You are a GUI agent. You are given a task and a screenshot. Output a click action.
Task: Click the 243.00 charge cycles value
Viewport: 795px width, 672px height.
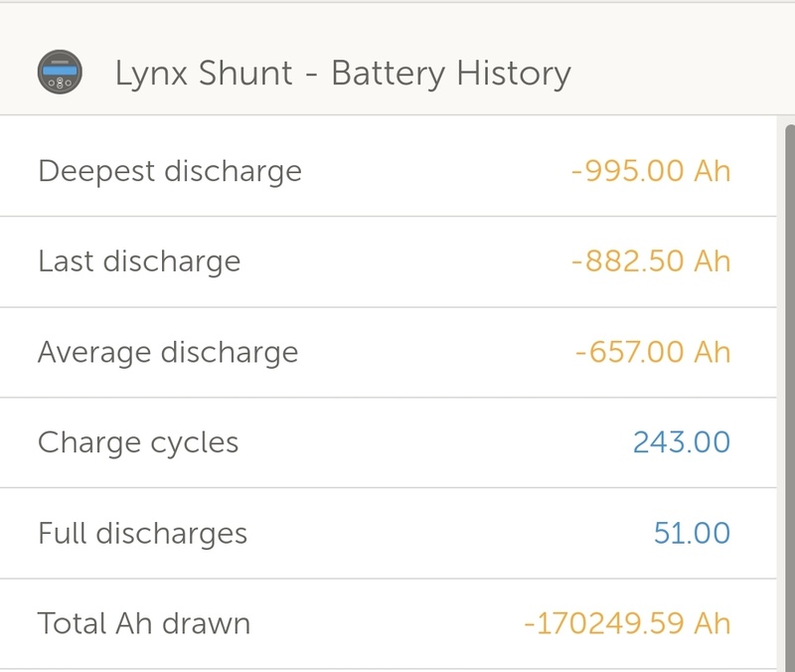[x=682, y=442]
